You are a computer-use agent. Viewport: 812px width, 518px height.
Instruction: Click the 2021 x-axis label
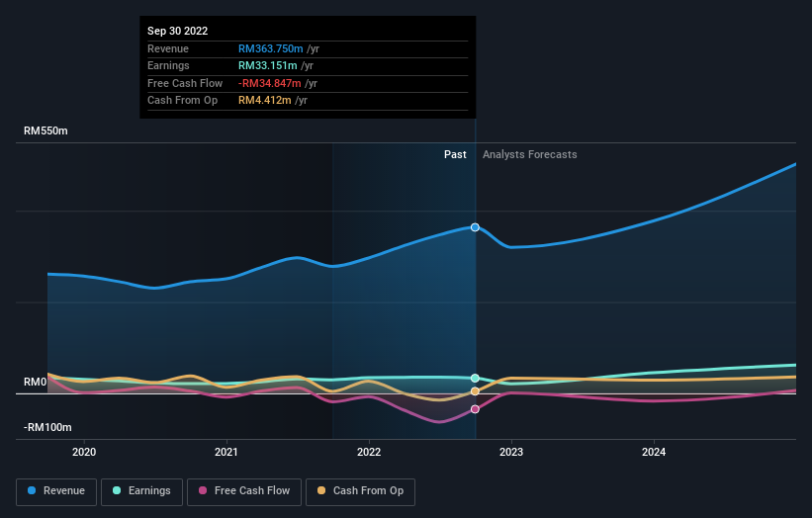pos(226,452)
